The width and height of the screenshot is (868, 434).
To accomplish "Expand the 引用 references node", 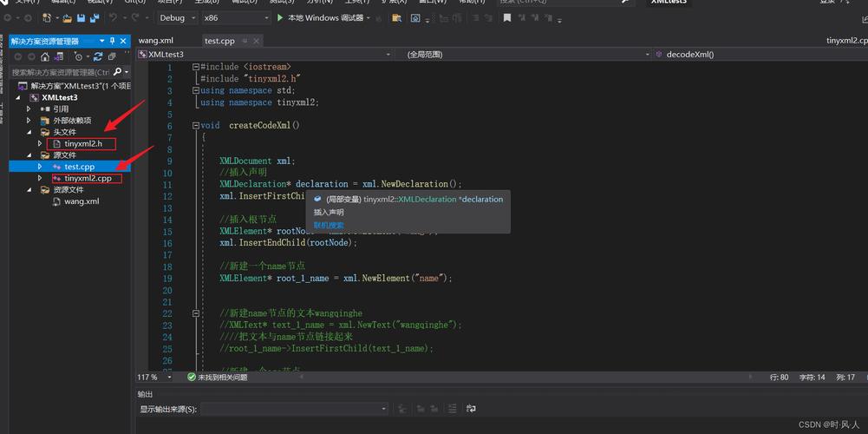I will click(x=29, y=108).
